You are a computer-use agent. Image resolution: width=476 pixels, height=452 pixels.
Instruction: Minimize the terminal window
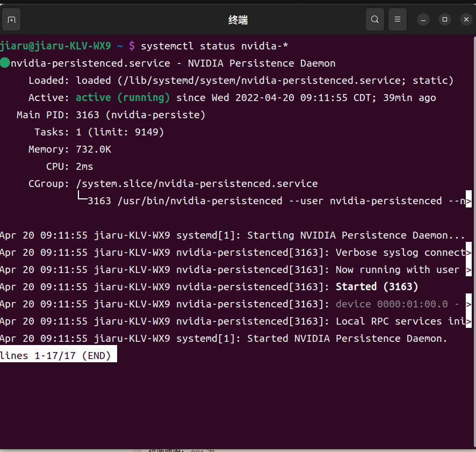pyautogui.click(x=423, y=20)
